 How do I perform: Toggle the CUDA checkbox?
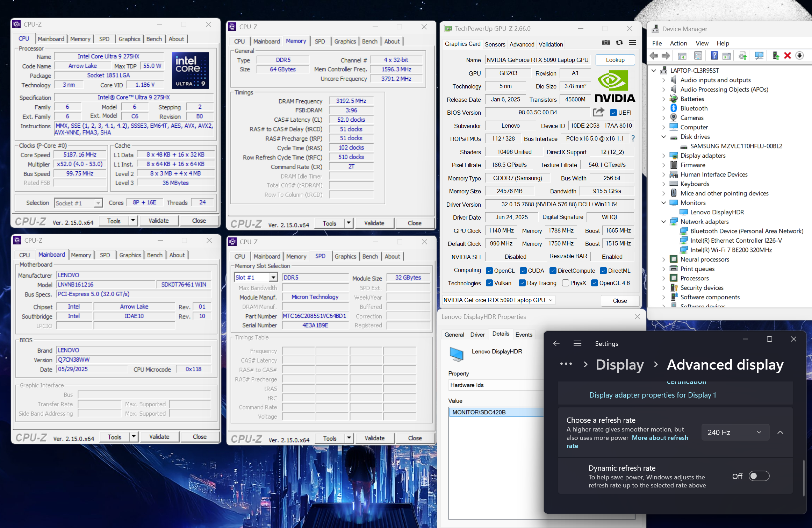pos(523,271)
